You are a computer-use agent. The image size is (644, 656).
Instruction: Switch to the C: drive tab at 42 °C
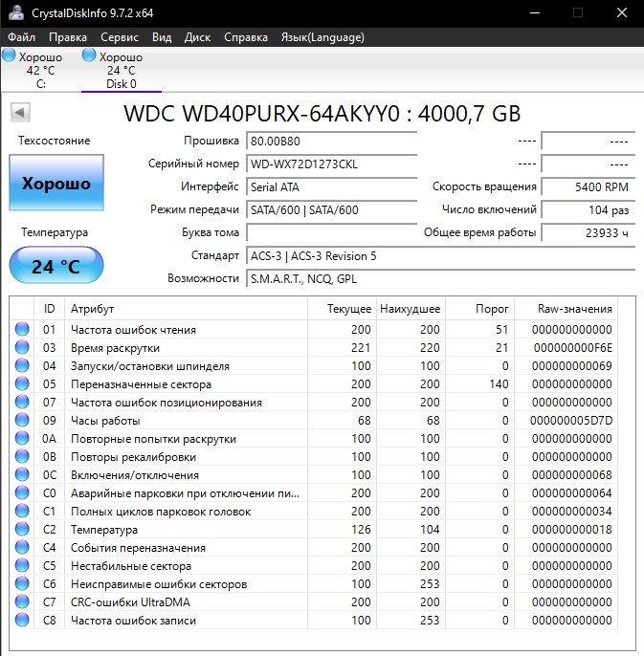[40, 70]
